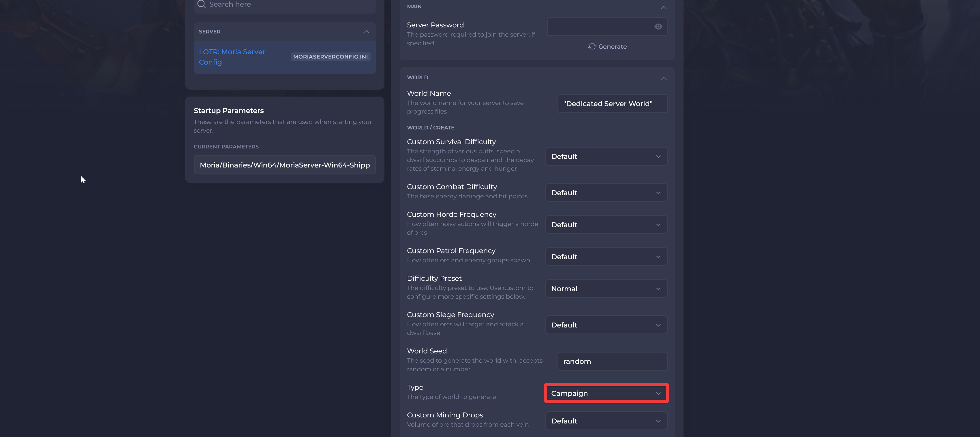Open Custom Patrol Frequency dropdown
Screen dimensions: 980x437
(x=606, y=257)
